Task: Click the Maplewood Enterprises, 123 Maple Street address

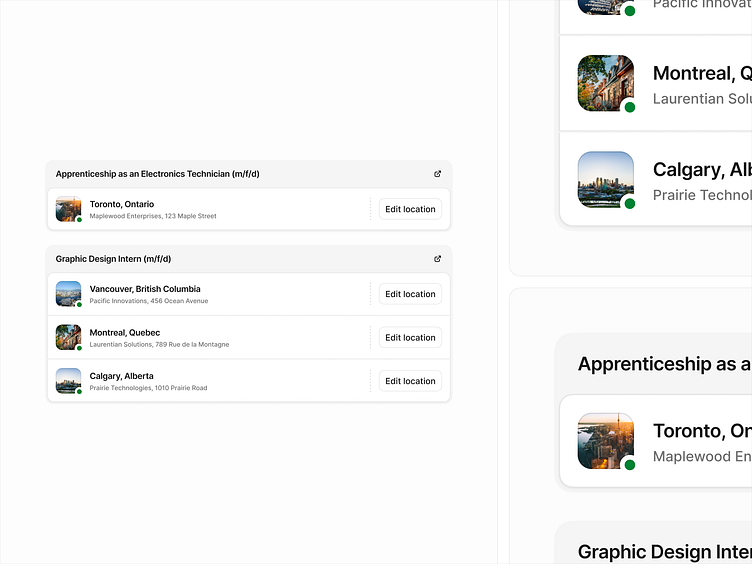Action: [153, 216]
